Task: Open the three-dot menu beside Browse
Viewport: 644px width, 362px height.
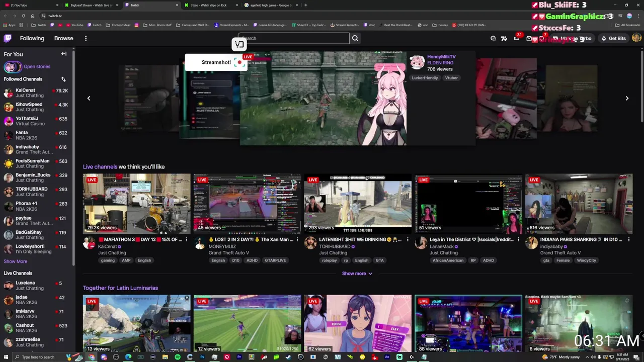Action: coord(86,38)
